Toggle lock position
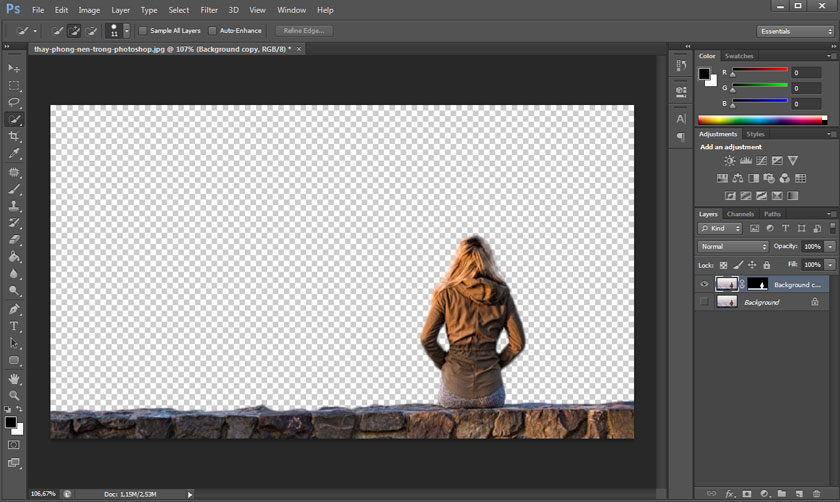The image size is (840, 502). coord(752,265)
